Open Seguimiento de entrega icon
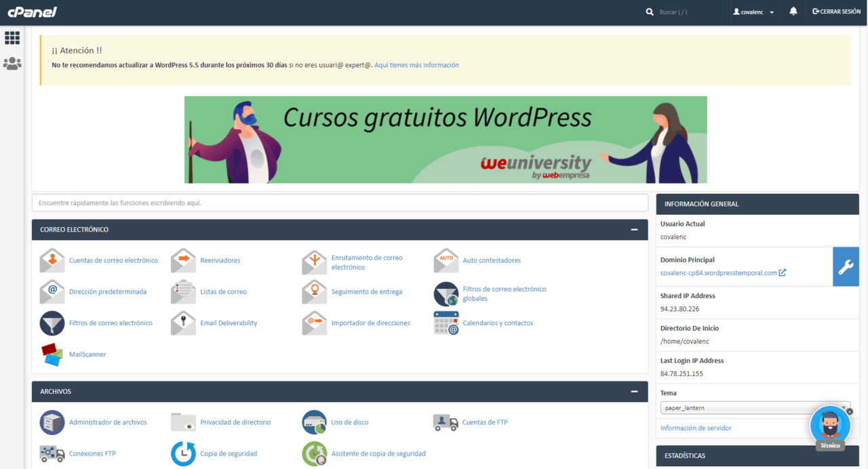Image resolution: width=868 pixels, height=469 pixels. click(x=315, y=291)
